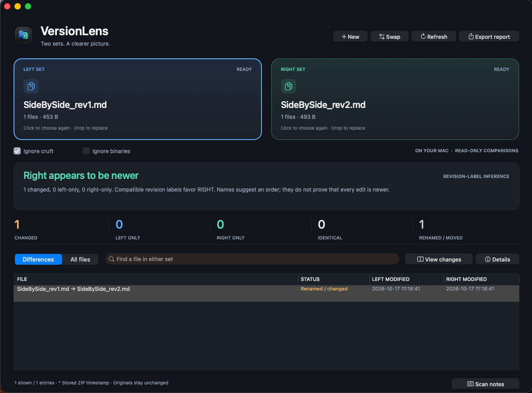532x393 pixels.
Task: Export the comparison report
Action: tap(489, 37)
